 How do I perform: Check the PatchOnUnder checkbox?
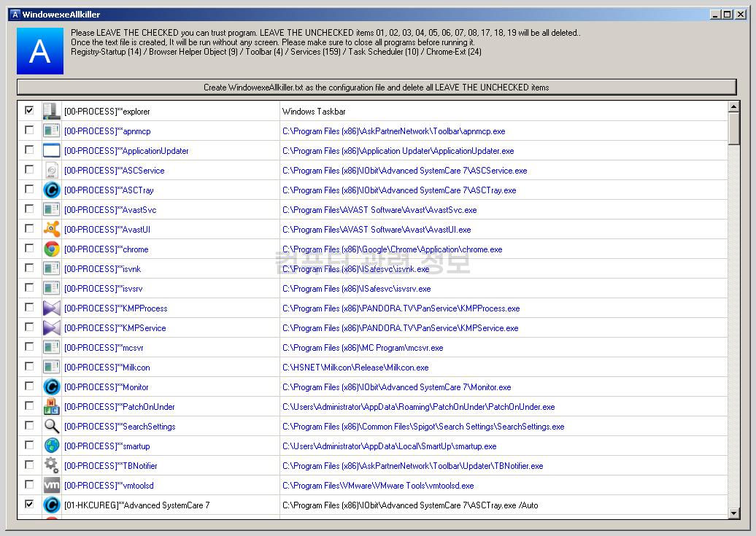[x=29, y=406]
